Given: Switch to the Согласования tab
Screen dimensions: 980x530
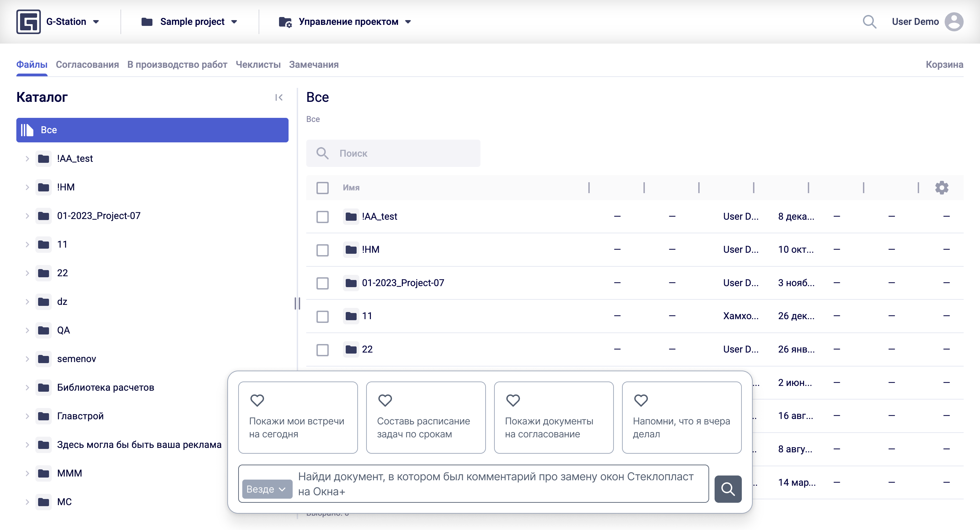Looking at the screenshot, I should [x=87, y=65].
